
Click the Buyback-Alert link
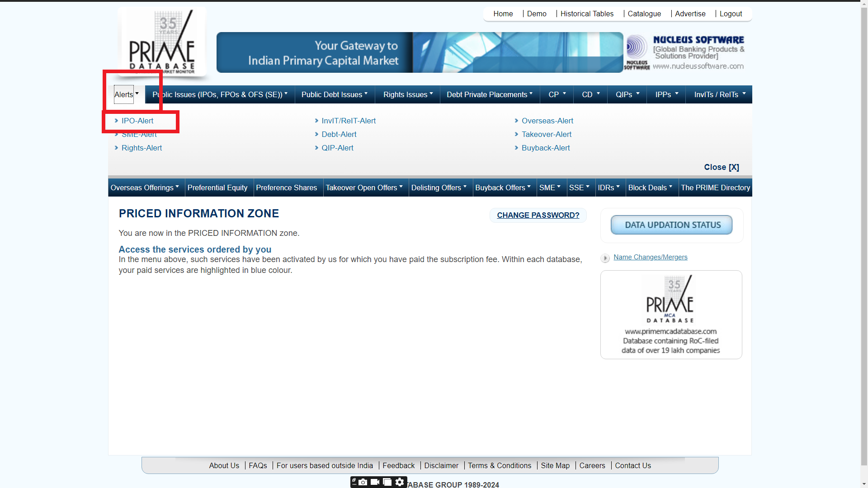[546, 148]
